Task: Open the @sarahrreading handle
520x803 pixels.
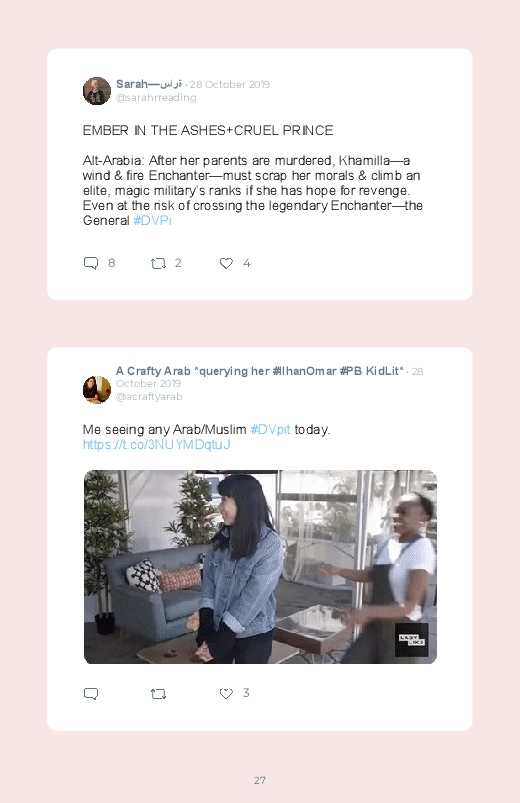Action: click(156, 98)
